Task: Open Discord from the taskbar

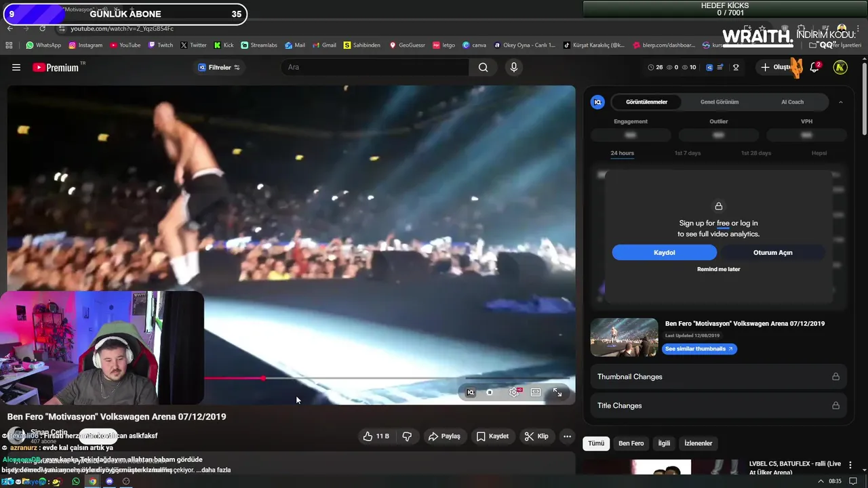Action: coord(109,481)
